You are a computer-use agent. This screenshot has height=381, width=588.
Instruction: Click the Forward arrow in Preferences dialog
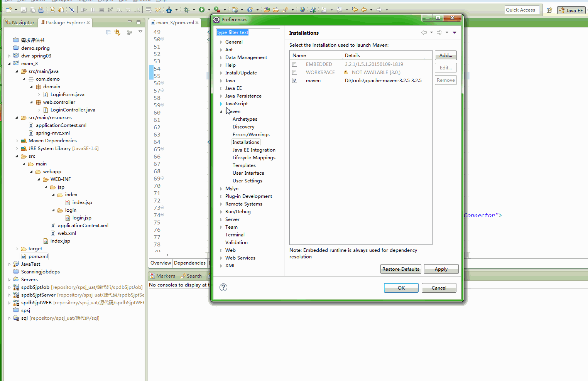(439, 33)
